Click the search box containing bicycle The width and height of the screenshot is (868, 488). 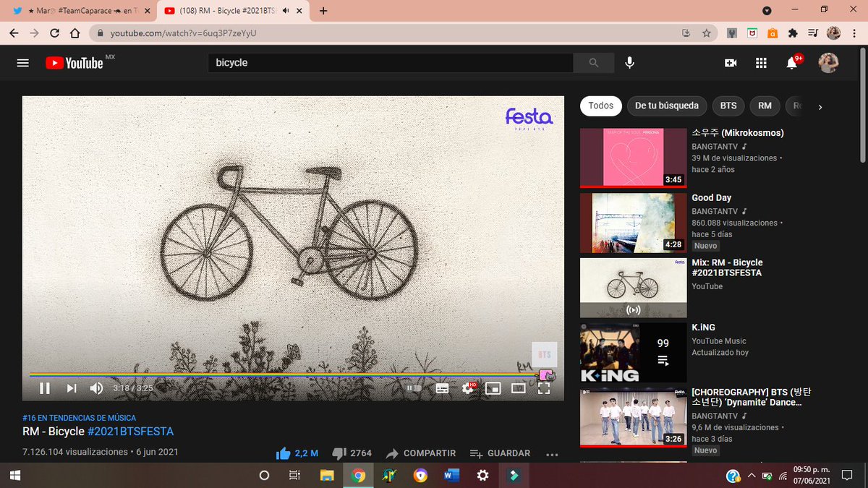[391, 63]
